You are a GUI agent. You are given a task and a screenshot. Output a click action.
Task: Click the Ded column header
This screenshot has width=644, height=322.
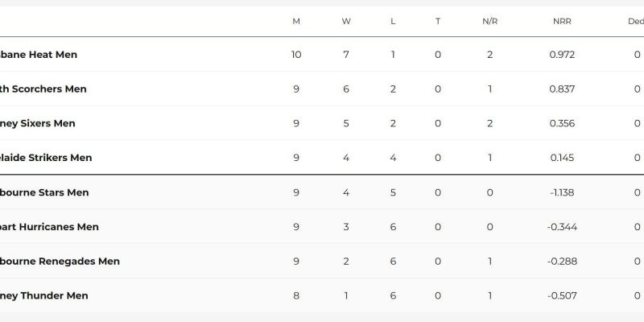pos(634,21)
